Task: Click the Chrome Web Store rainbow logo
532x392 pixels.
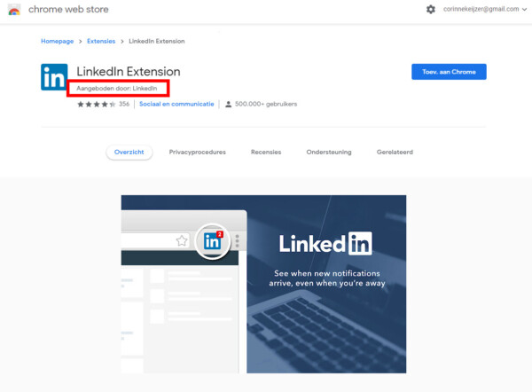Action: (x=14, y=9)
